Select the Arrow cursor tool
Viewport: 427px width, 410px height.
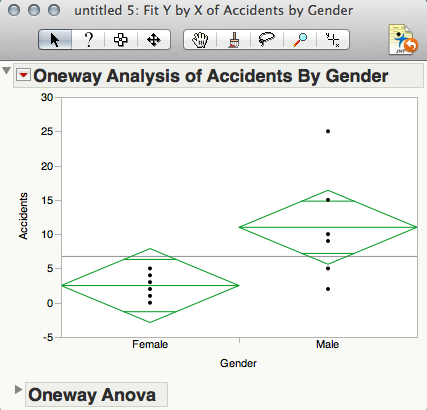[55, 40]
